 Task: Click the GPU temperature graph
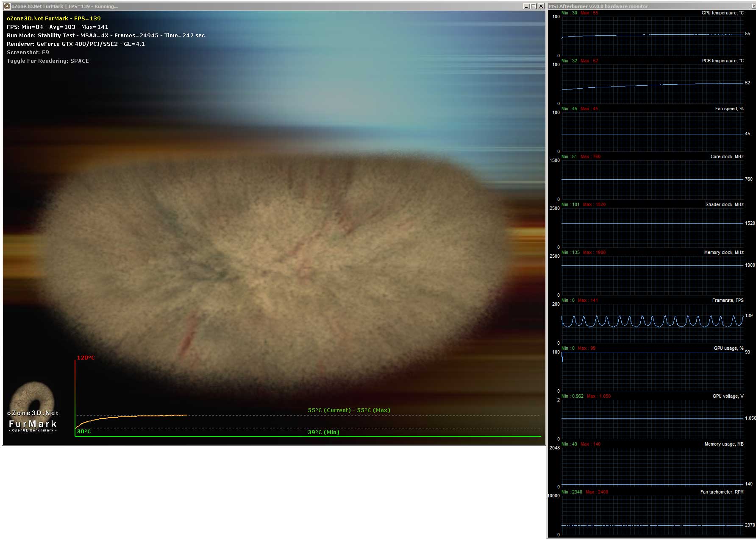click(653, 36)
